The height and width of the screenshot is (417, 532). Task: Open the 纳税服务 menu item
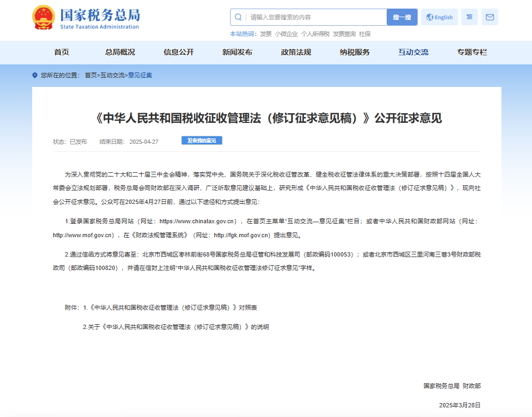354,52
